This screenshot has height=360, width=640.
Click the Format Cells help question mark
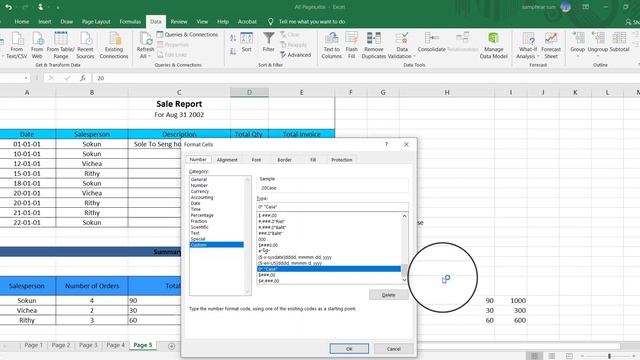pos(386,144)
